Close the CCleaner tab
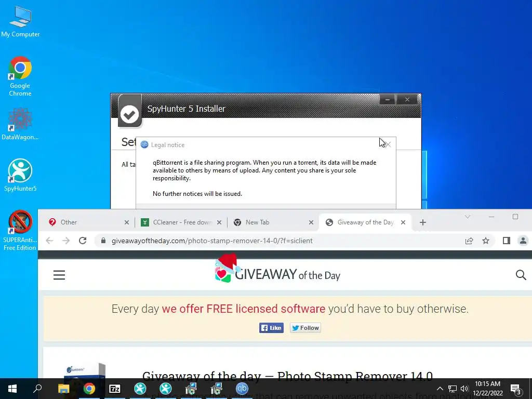This screenshot has height=399, width=532. (x=219, y=222)
